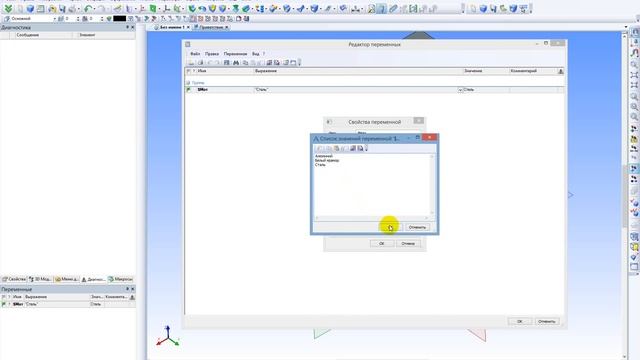
Task: Click the Выражение column header in editor
Action: 358,71
